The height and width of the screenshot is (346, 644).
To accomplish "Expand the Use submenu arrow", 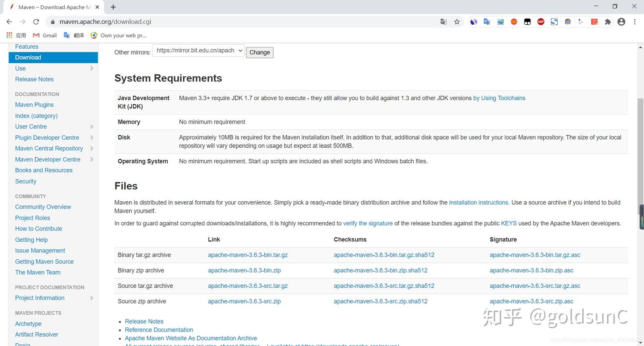I will 91,68.
